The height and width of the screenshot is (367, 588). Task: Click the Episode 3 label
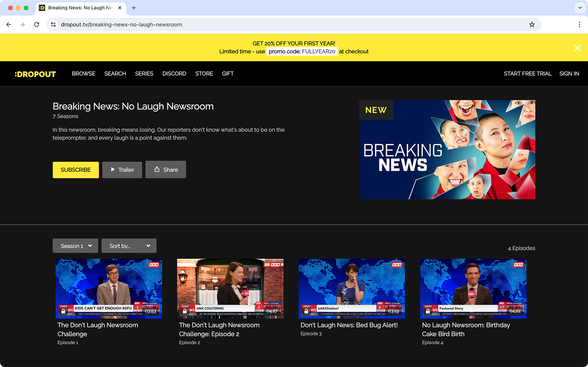[x=311, y=334]
